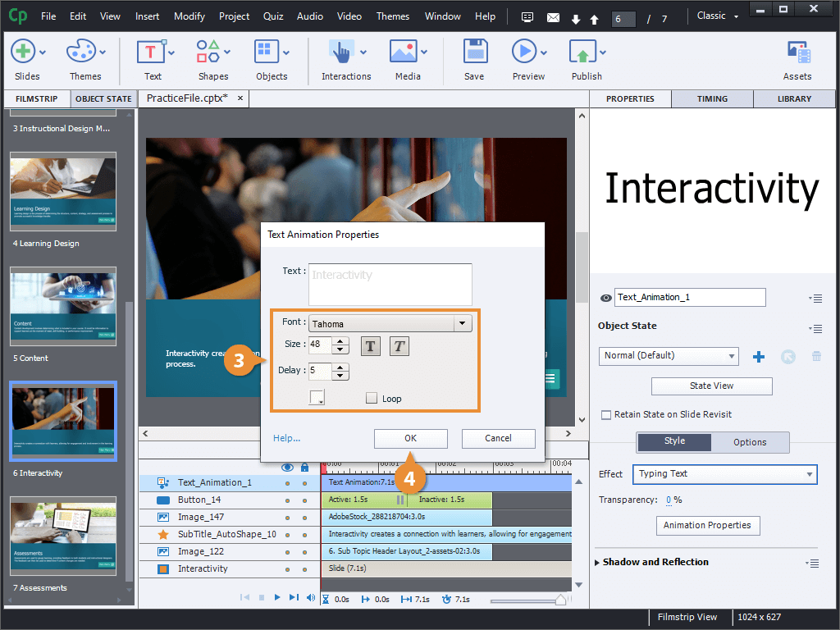The image size is (840, 630).
Task: Switch to the Timing tab
Action: [712, 99]
